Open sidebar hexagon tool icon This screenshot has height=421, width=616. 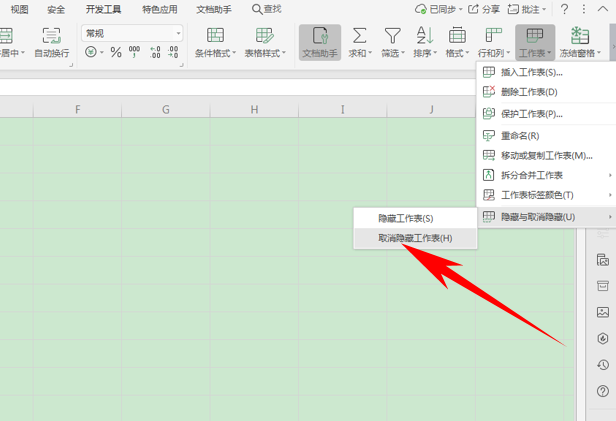click(x=603, y=339)
